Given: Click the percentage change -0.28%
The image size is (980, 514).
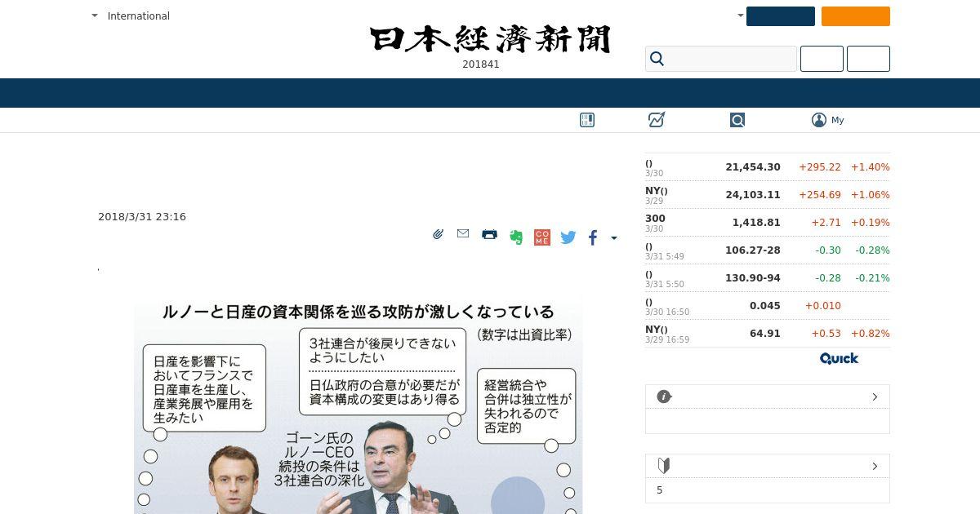Looking at the screenshot, I should (872, 250).
